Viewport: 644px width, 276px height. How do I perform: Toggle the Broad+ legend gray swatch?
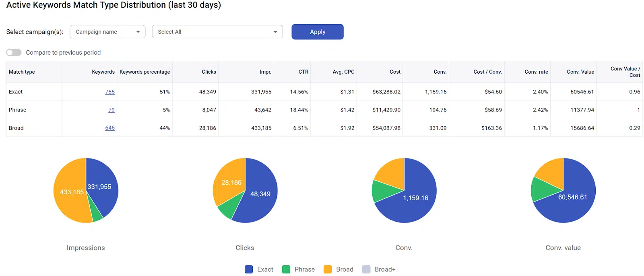pos(366,270)
